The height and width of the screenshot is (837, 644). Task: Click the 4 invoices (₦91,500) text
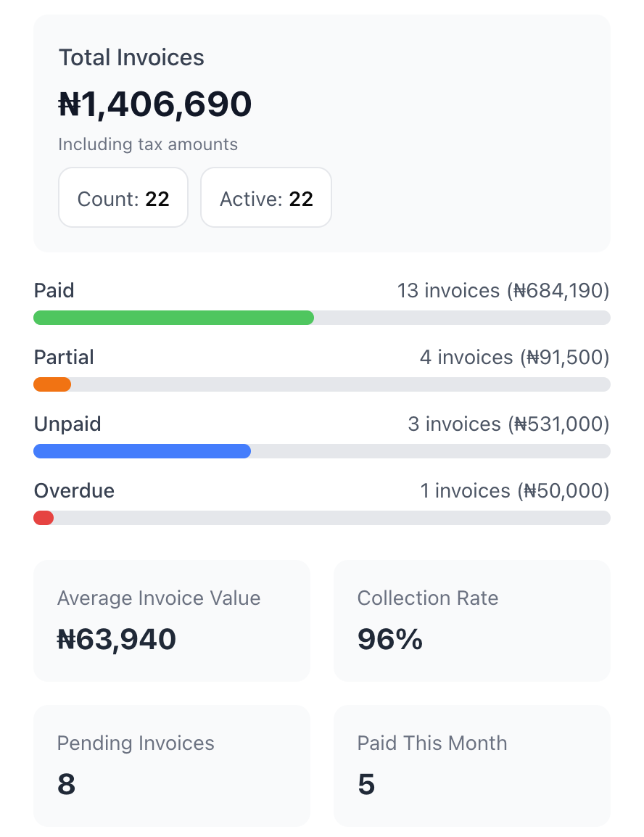515,357
